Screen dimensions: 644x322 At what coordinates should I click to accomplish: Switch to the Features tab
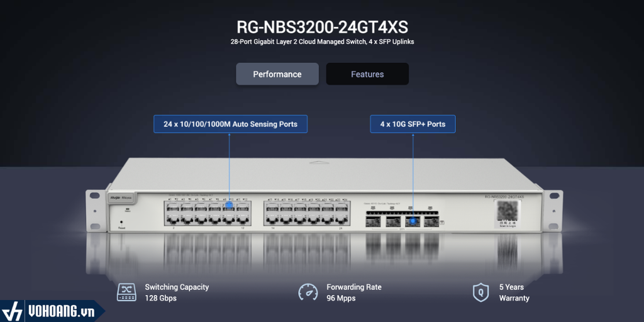point(367,74)
